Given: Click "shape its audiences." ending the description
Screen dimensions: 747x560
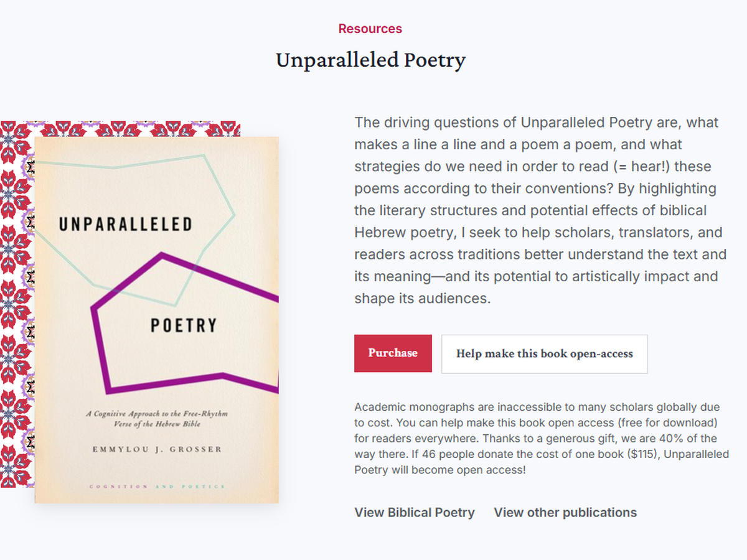Looking at the screenshot, I should point(423,299).
